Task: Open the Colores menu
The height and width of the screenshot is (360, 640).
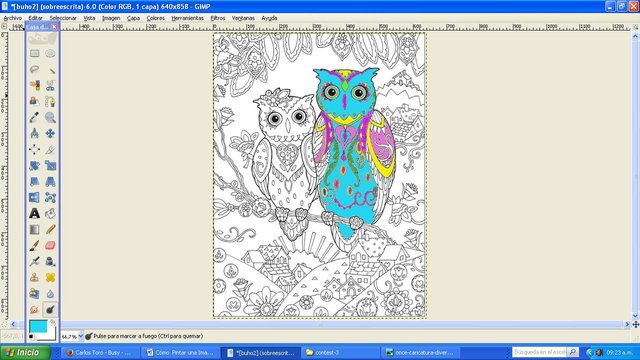Action: click(156, 18)
